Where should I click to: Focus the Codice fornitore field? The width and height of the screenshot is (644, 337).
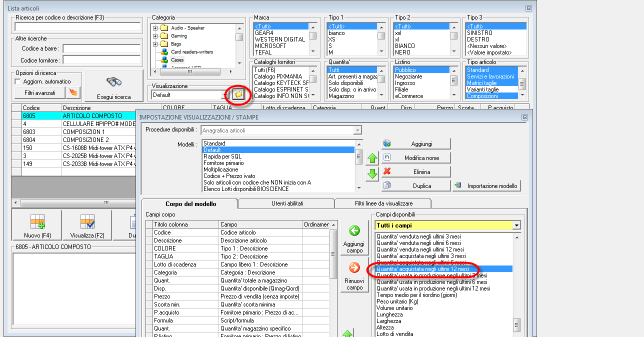[x=101, y=60]
